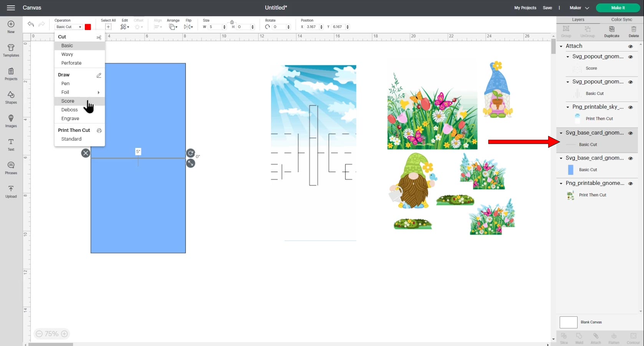Toggle visibility of Png_printable_sky layer

click(630, 107)
